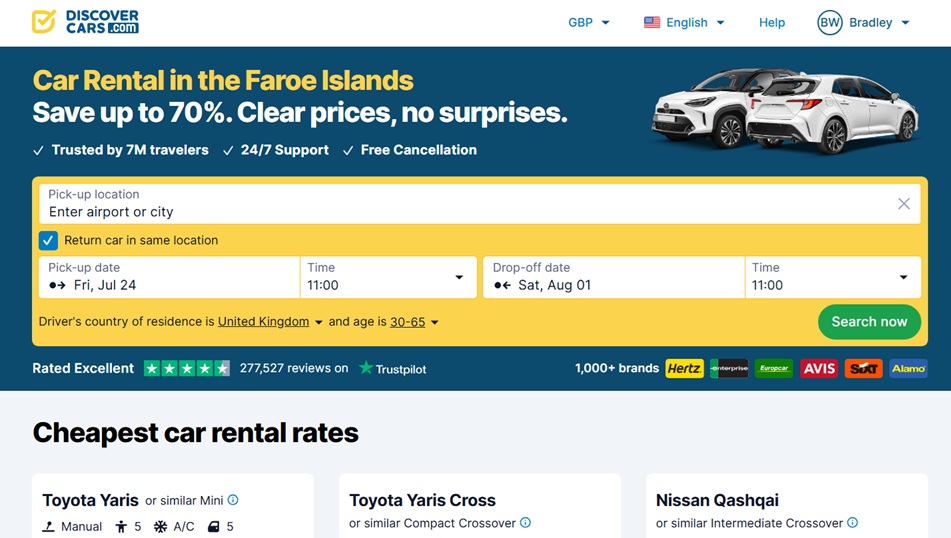Clear the pick-up location with the X icon
The width and height of the screenshot is (951, 538).
click(904, 204)
